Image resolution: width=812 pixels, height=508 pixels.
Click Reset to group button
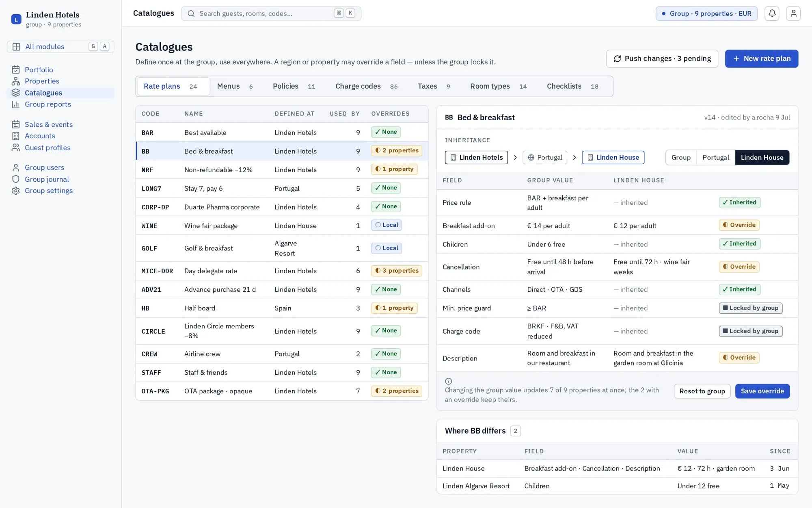(702, 391)
